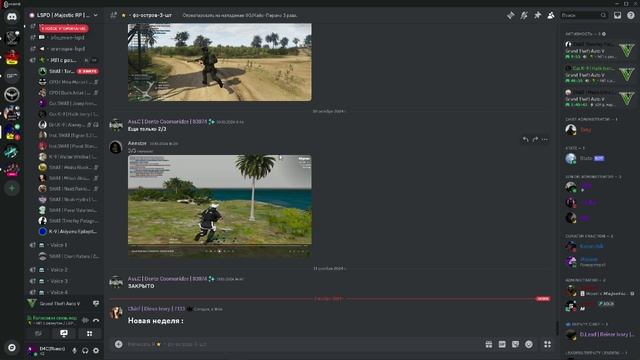Click the red new unread mentions pill

pos(64,28)
